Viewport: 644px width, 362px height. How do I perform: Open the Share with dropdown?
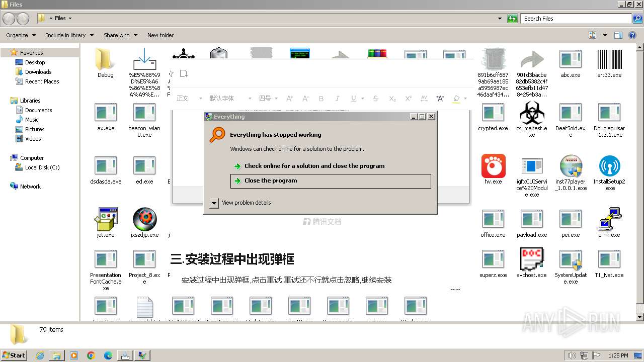(x=120, y=35)
